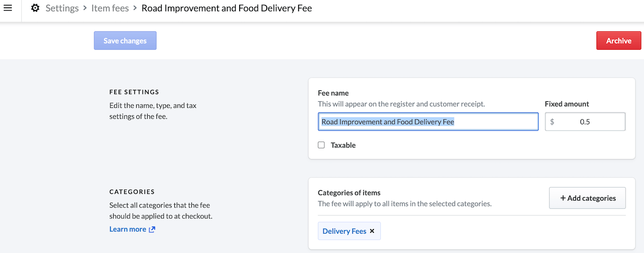Open the Learn more link
The image size is (644, 253).
pyautogui.click(x=127, y=229)
